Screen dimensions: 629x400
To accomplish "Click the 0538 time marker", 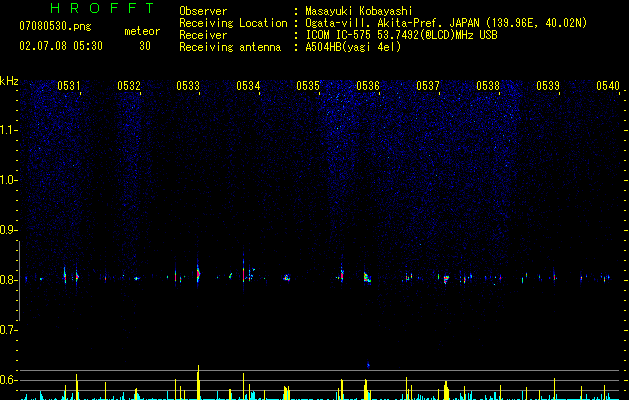I will click(488, 85).
